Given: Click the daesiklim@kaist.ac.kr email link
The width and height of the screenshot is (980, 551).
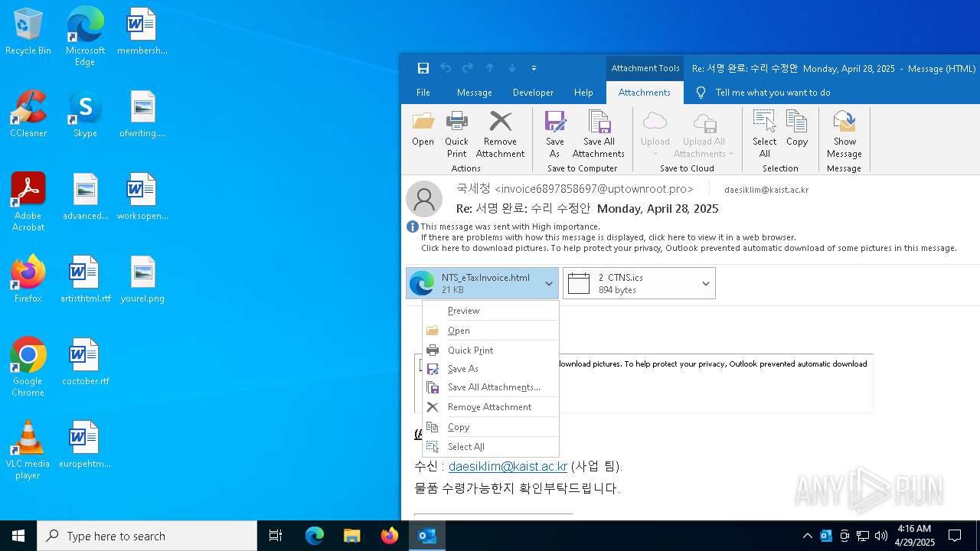Looking at the screenshot, I should click(x=508, y=466).
